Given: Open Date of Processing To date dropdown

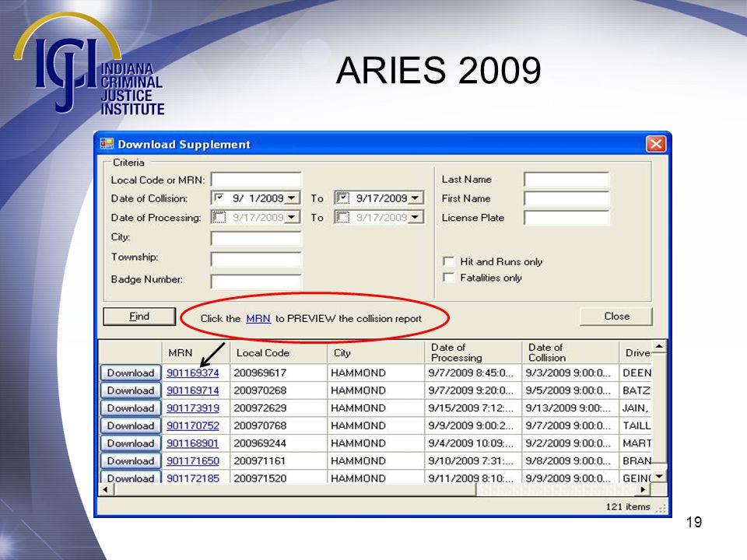Looking at the screenshot, I should 416,217.
